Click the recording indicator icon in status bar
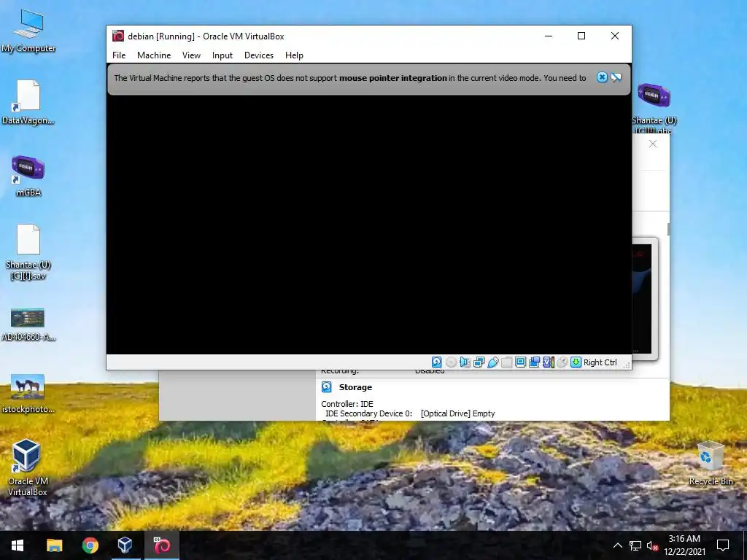Screen dimensions: 747x560 (534, 362)
